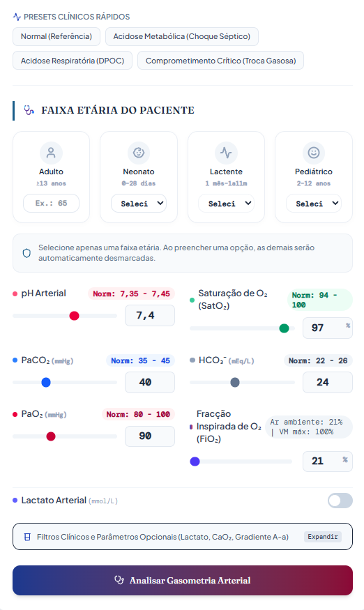
Task: Select Acidose Metabólica (Choque Séptico) preset
Action: pyautogui.click(x=182, y=36)
